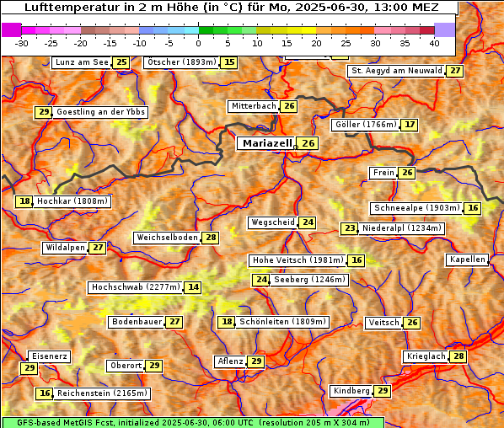504x428 pixels.
Task: Click the Weichselboden temperature value 28
Action: (x=211, y=238)
